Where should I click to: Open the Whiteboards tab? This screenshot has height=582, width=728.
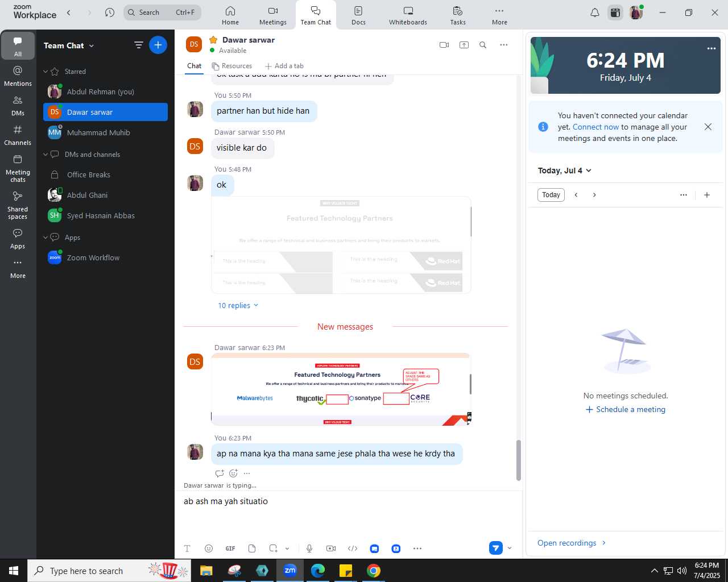point(408,15)
